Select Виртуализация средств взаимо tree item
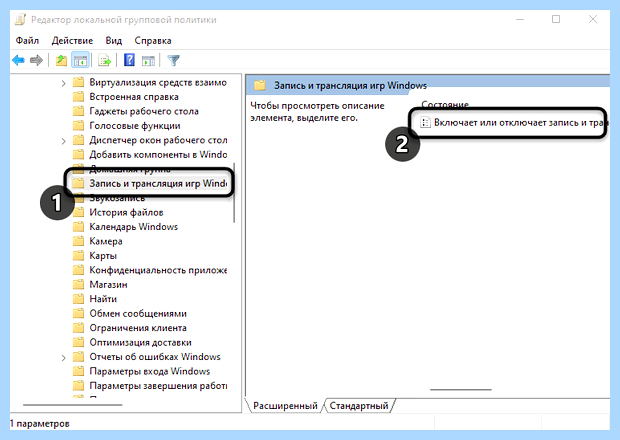This screenshot has width=620, height=440. (158, 82)
